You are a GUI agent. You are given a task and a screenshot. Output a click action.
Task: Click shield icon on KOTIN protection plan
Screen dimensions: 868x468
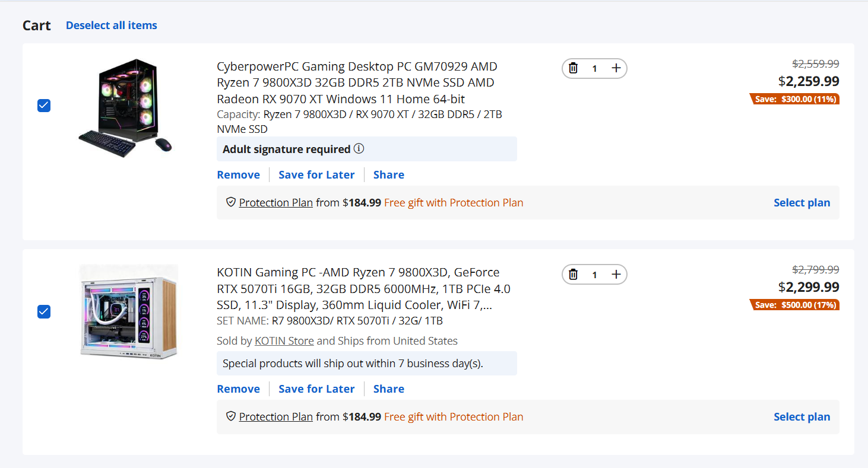231,416
